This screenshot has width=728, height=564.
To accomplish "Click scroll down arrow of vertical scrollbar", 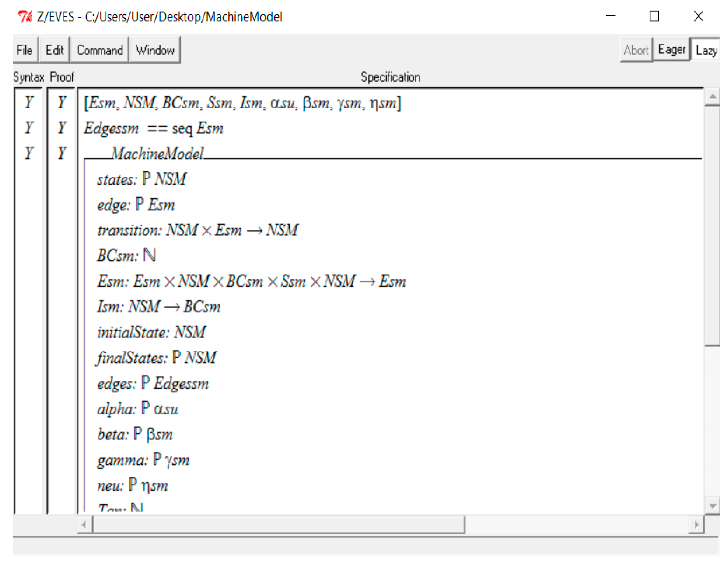I will click(712, 506).
